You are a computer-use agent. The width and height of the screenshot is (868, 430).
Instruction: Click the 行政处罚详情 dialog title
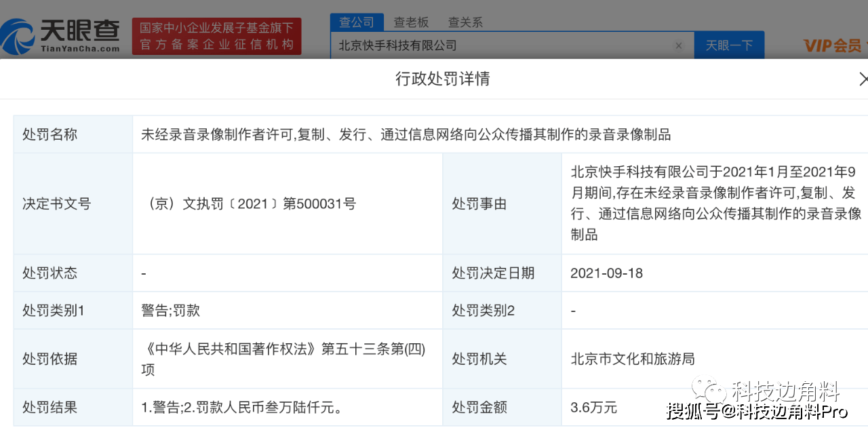click(443, 79)
